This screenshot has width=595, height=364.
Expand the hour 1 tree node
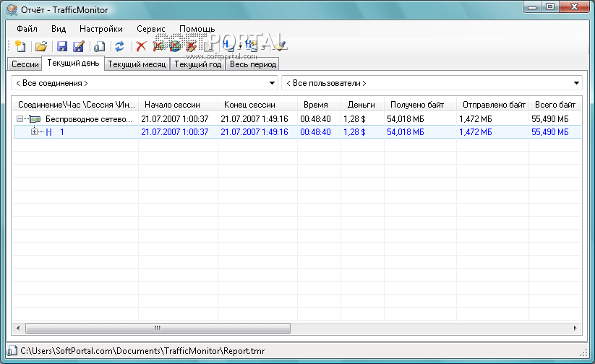[x=34, y=132]
